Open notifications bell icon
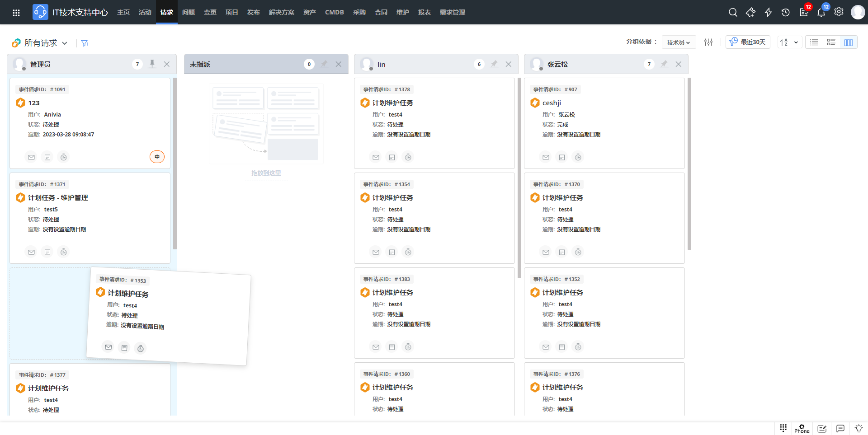The width and height of the screenshot is (868, 435). tap(821, 12)
